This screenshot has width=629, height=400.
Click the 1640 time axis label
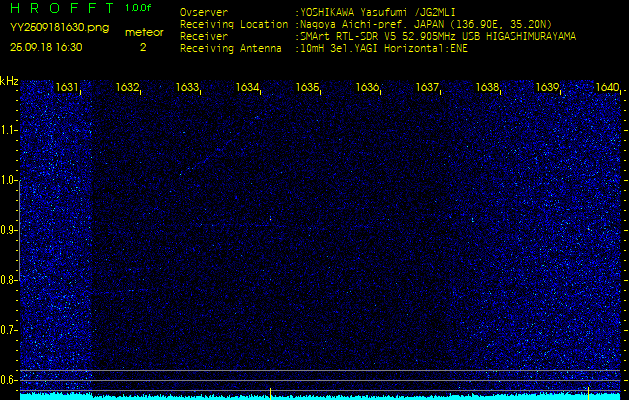point(607,87)
